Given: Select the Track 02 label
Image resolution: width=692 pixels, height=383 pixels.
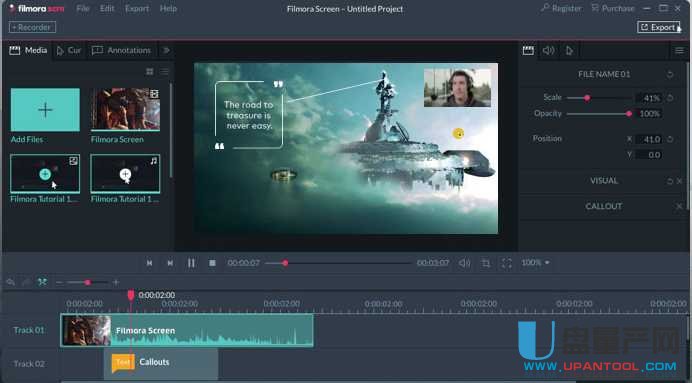Looking at the screenshot, I should click(x=29, y=364).
